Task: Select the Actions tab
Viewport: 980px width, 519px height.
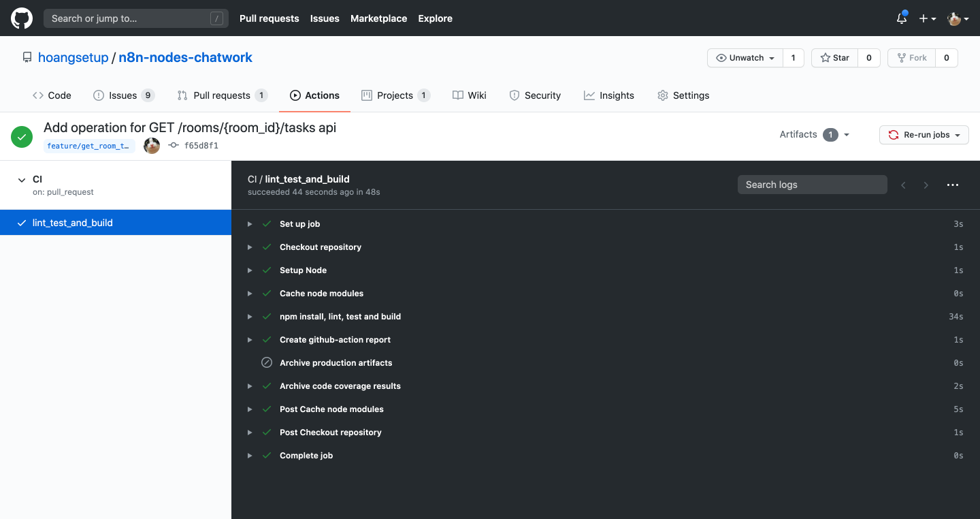Action: pos(314,95)
